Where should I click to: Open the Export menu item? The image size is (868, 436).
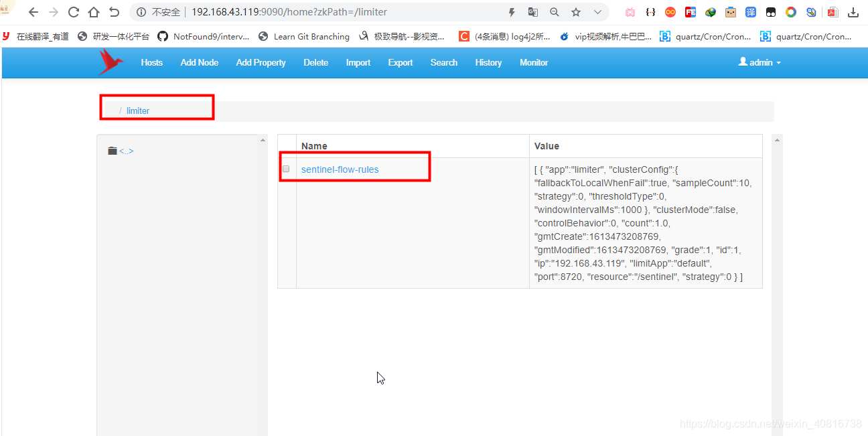tap(401, 62)
